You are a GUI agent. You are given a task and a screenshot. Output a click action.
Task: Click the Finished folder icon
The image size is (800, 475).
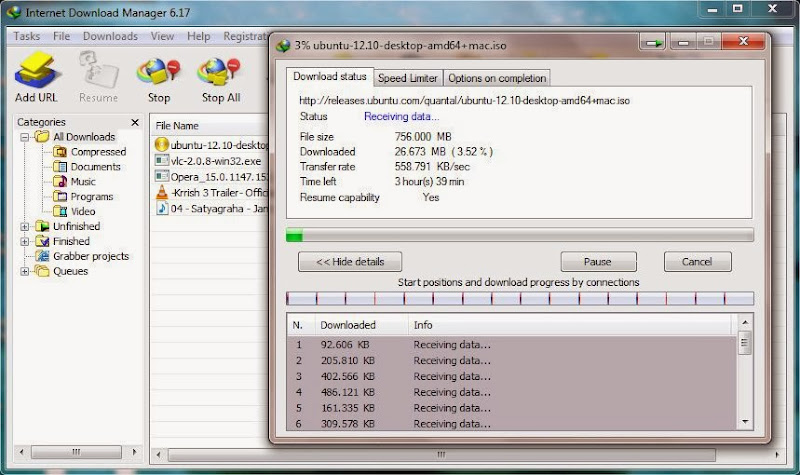coord(42,241)
